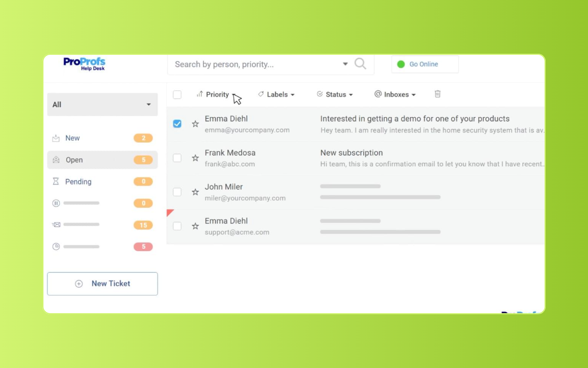The image size is (588, 368).
Task: Click the miler@yourcompany.com email text
Action: (x=245, y=198)
